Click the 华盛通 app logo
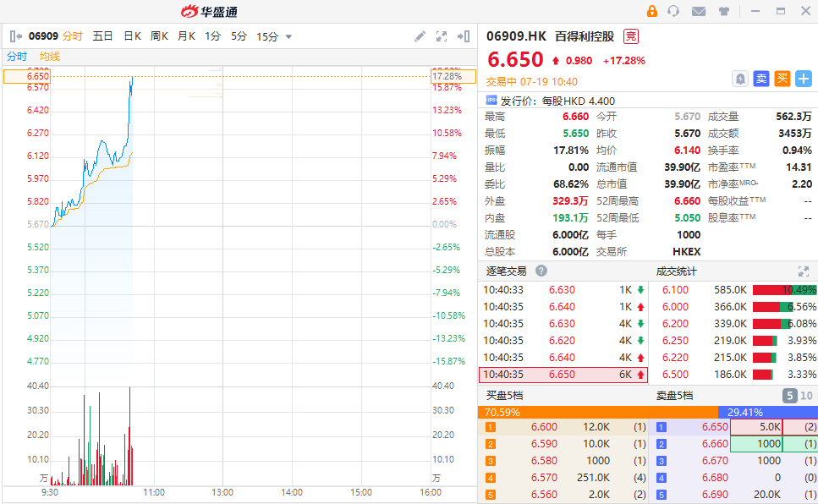Viewport: 818px width, 504px height. tap(209, 11)
